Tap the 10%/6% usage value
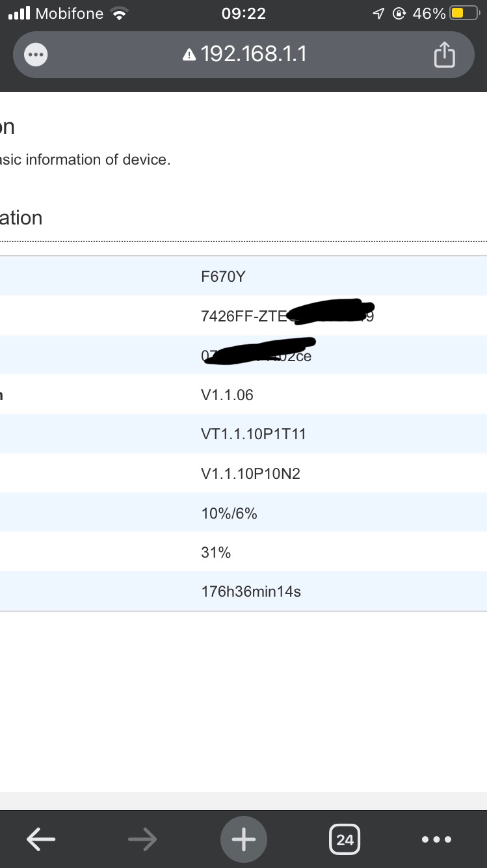487x868 pixels. tap(229, 513)
